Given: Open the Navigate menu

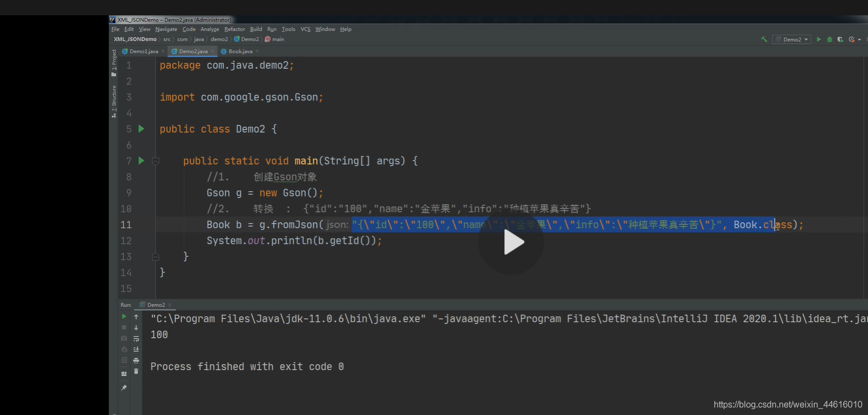Looking at the screenshot, I should point(166,29).
